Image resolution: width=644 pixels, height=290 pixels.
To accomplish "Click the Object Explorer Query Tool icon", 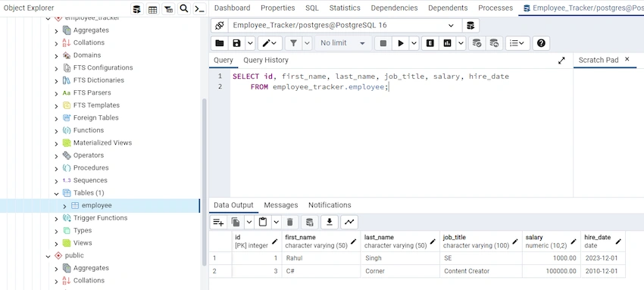I will point(137,9).
